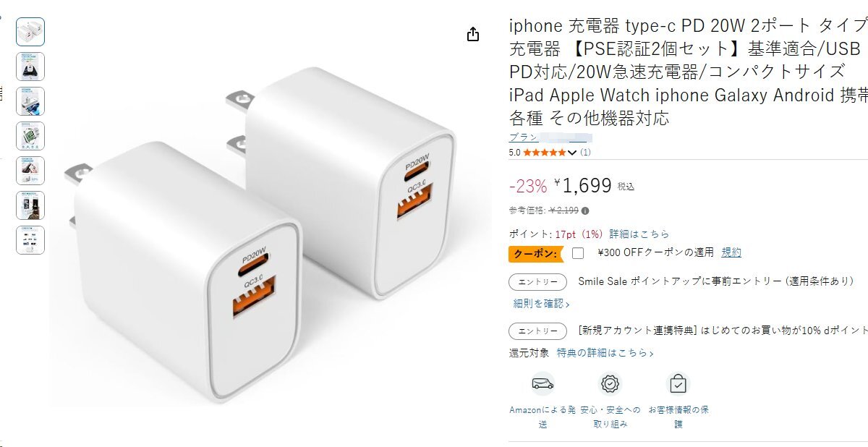Image resolution: width=868 pixels, height=447 pixels.
Task: Click the first エントリー button for Smile Sale
Action: pos(538,282)
